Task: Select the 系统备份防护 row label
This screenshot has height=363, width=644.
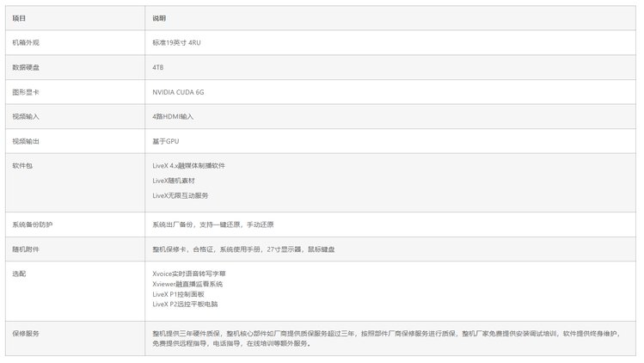Action: click(x=32, y=225)
